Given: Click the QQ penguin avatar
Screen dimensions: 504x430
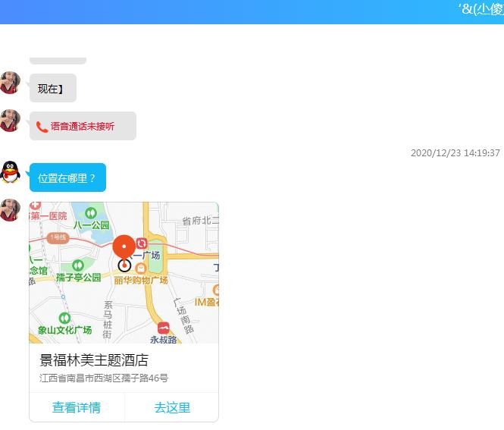Looking at the screenshot, I should point(10,172).
